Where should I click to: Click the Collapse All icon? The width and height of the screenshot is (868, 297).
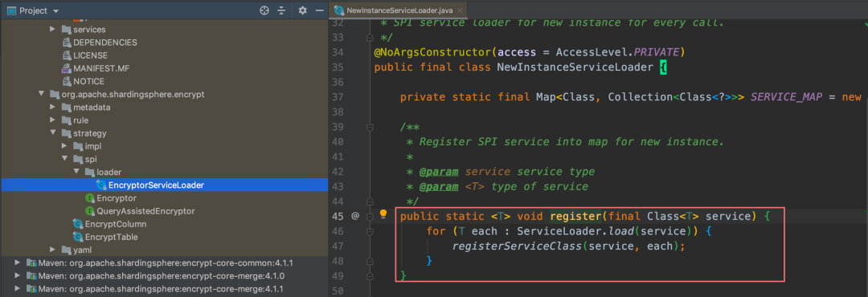[281, 10]
